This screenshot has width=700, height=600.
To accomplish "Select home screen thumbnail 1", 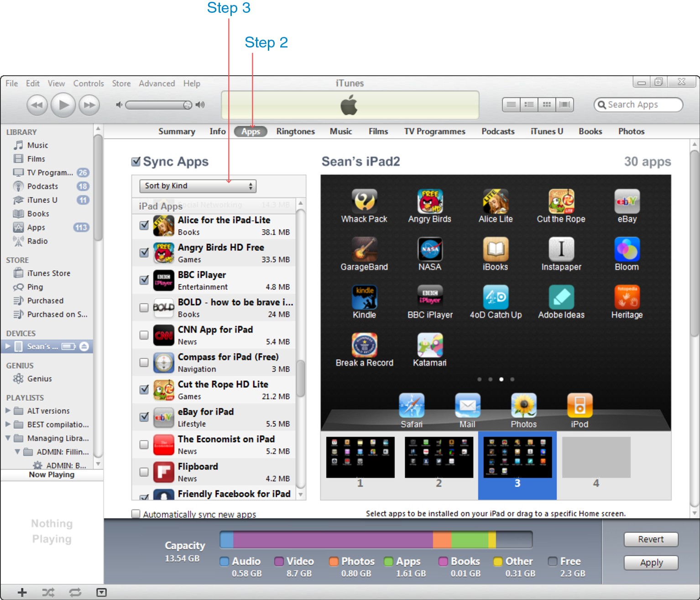I will 360,458.
